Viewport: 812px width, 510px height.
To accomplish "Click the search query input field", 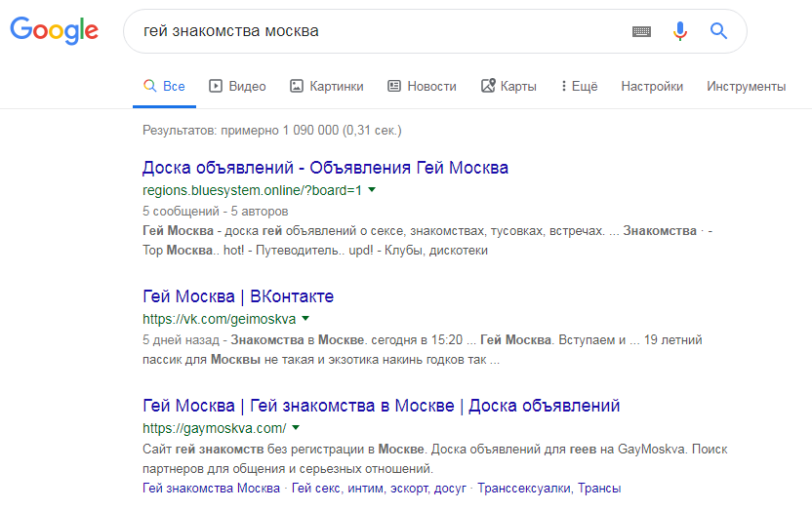I will pyautogui.click(x=381, y=31).
